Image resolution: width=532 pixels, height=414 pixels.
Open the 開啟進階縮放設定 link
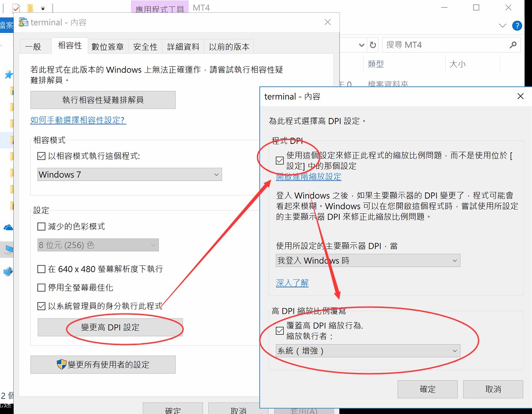(308, 177)
